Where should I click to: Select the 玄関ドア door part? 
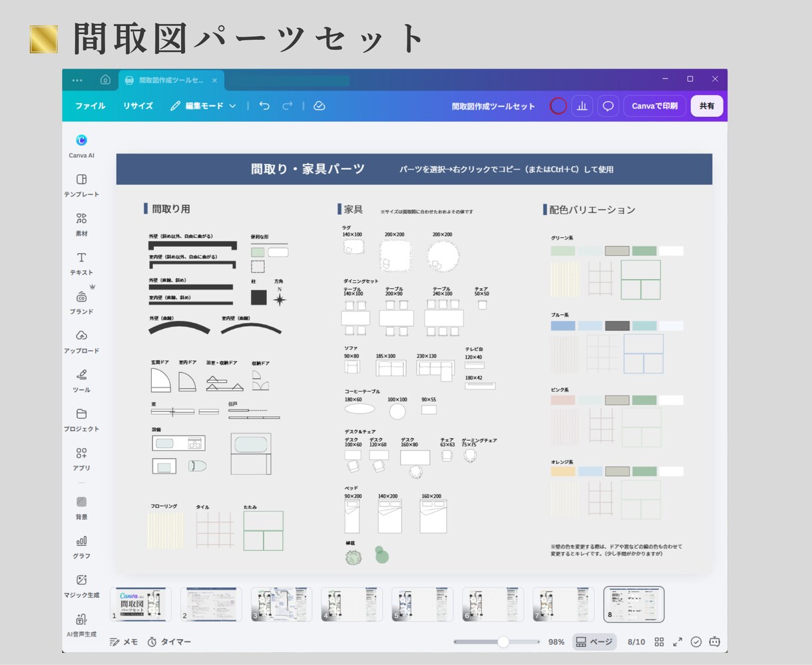(x=160, y=380)
